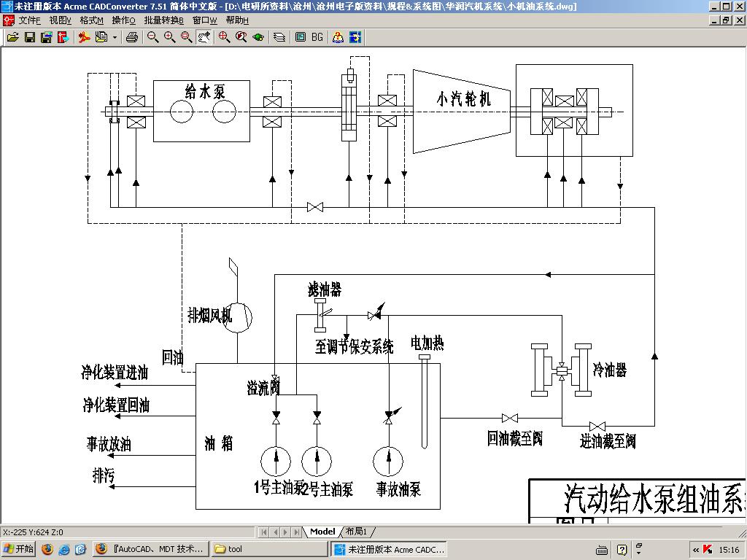Image resolution: width=747 pixels, height=560 pixels.
Task: Select the Model tab
Action: click(321, 532)
